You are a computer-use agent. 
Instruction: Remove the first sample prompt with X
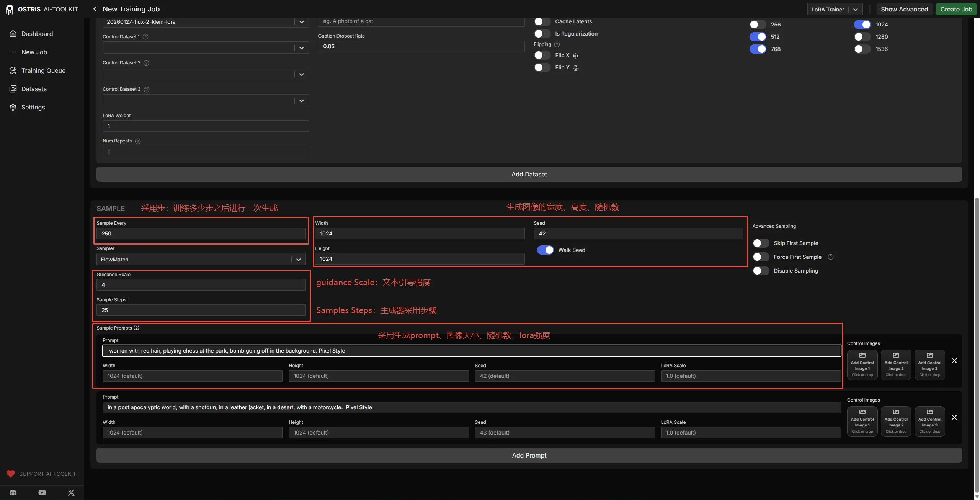coord(954,361)
